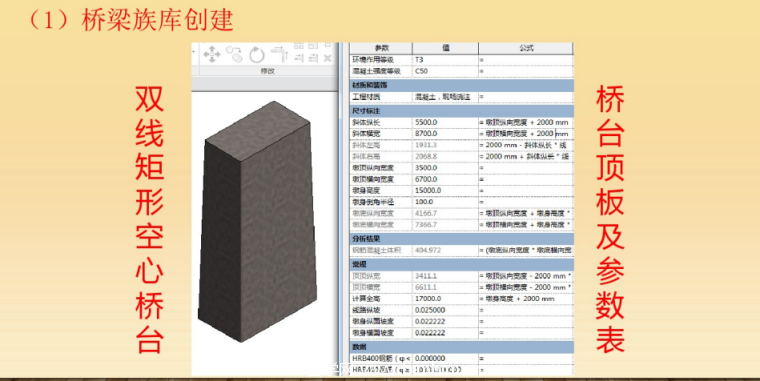The width and height of the screenshot is (760, 381).
Task: Click the formula in the 2068.8 row
Action: click(x=526, y=157)
